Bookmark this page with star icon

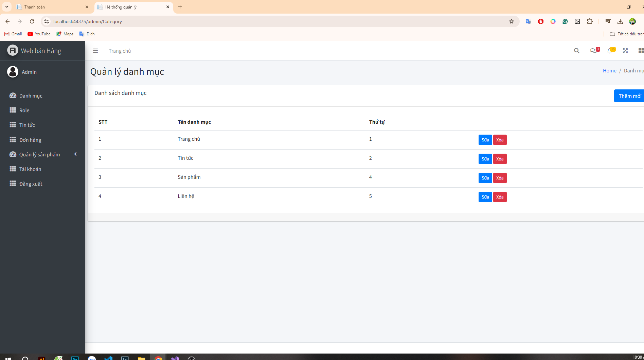point(512,21)
